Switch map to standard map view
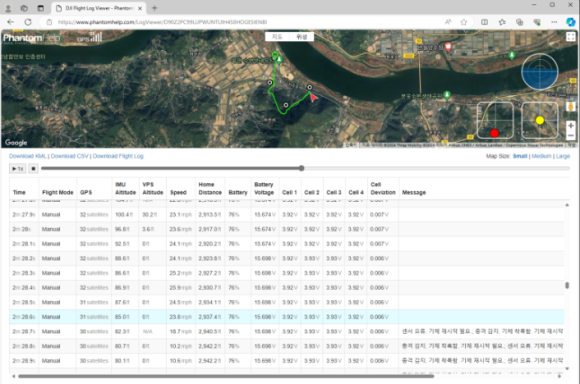The image size is (580, 384). [277, 37]
